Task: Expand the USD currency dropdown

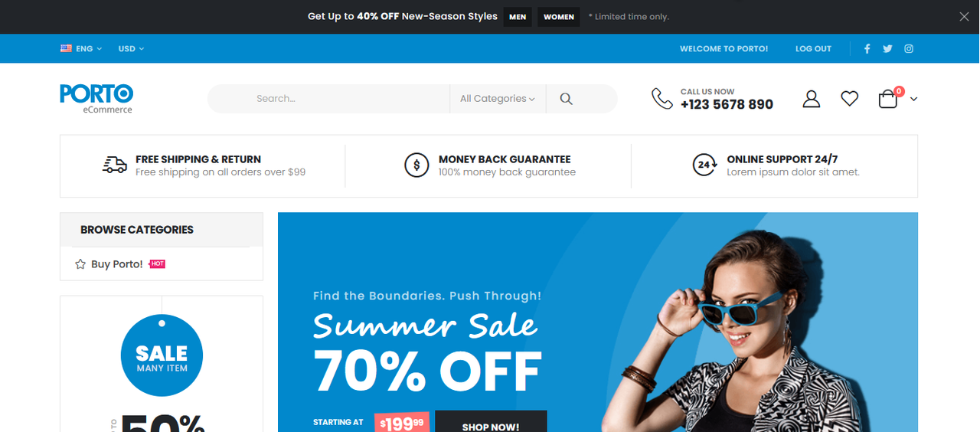Action: pos(131,49)
